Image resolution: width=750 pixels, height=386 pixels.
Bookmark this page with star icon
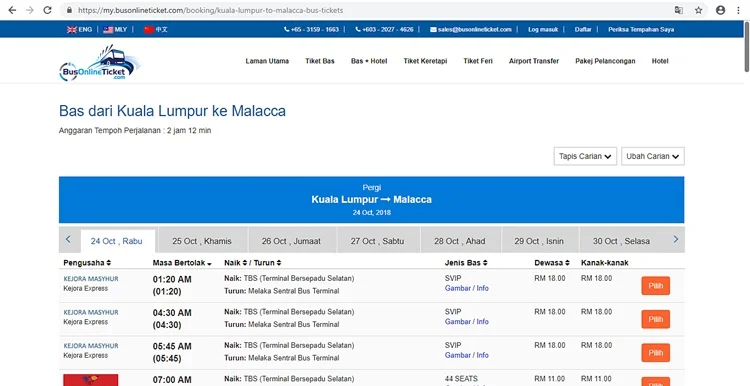[x=699, y=10]
